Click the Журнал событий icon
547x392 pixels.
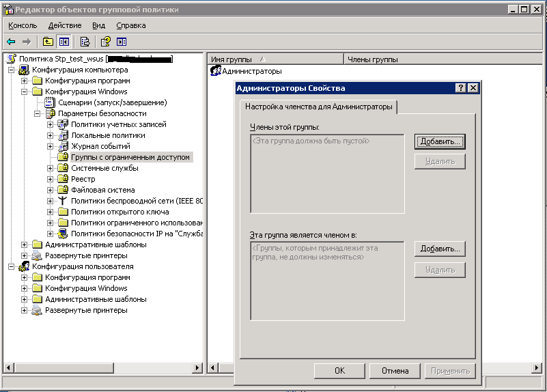tap(63, 146)
